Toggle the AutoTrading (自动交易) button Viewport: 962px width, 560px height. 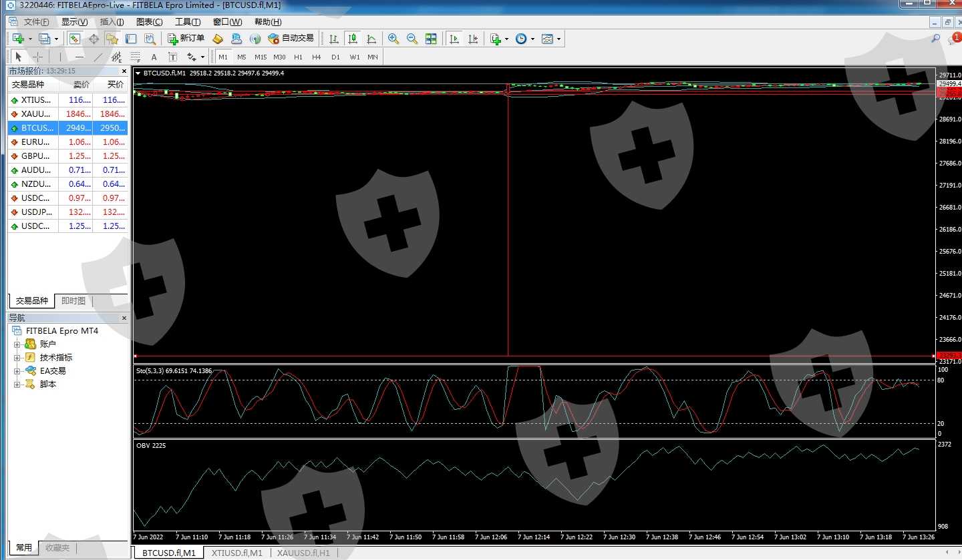click(291, 39)
